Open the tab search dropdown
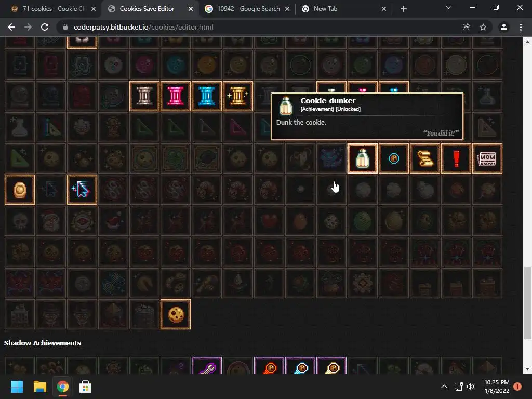 pyautogui.click(x=448, y=7)
